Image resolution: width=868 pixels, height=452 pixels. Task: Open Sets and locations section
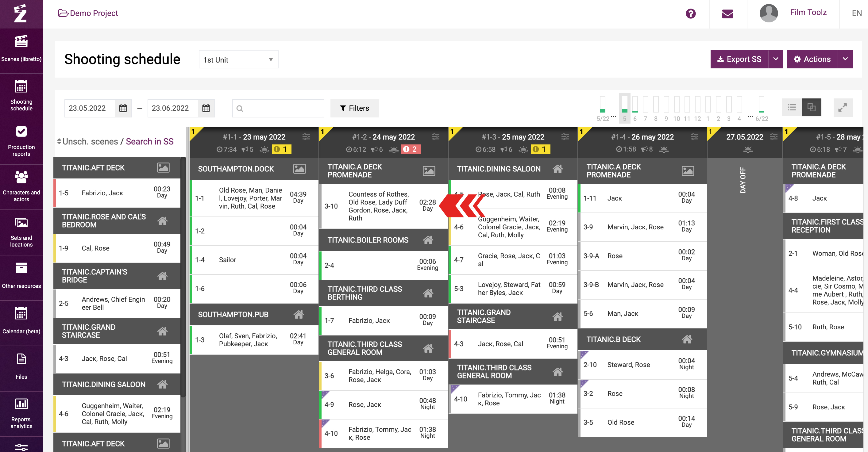[21, 232]
